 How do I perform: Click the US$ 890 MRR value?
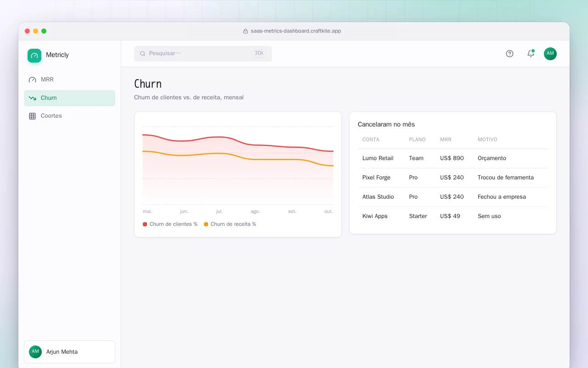[x=452, y=158]
